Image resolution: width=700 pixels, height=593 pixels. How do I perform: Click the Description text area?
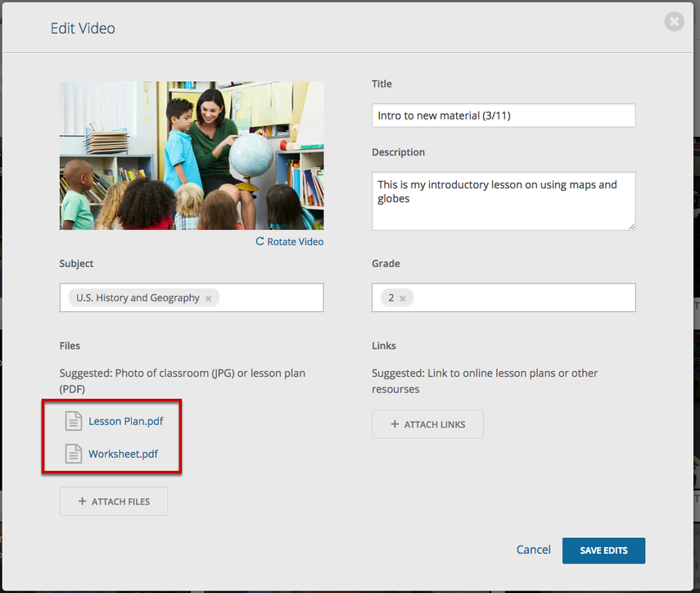[504, 201]
